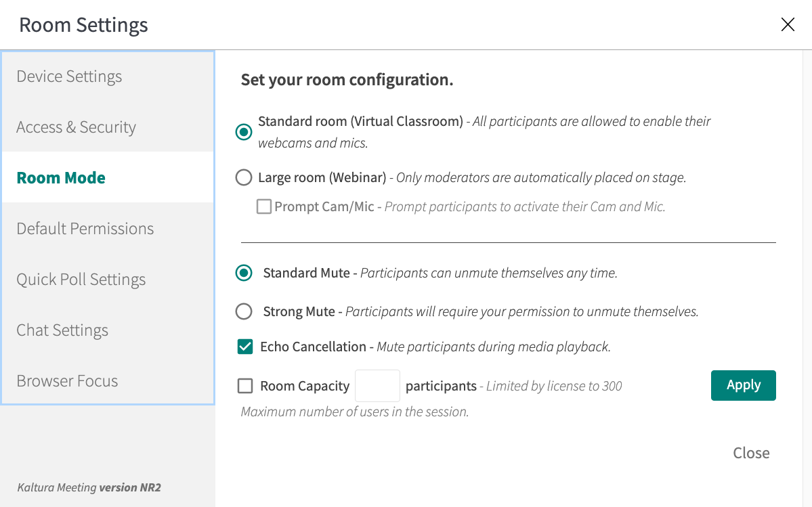Viewport: 812px width, 507px height.
Task: Close the Room Settings dialog via X icon
Action: 788,25
